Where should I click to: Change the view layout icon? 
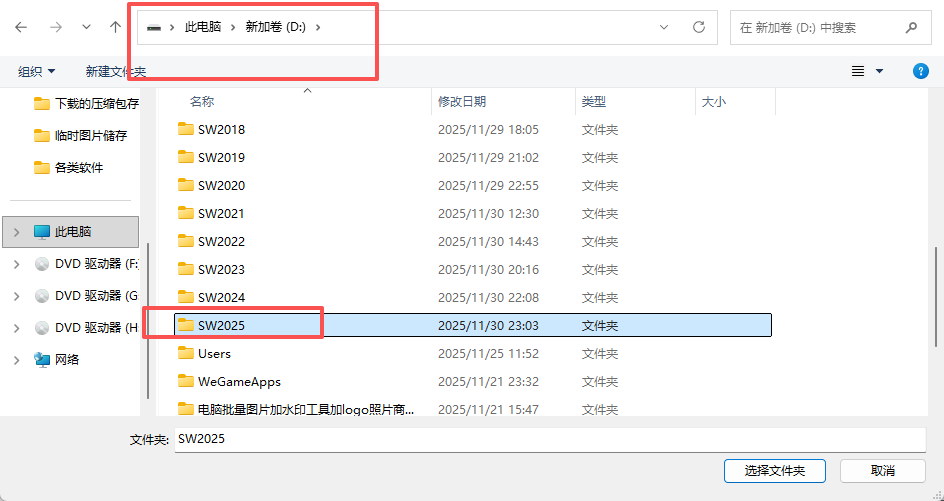(858, 71)
